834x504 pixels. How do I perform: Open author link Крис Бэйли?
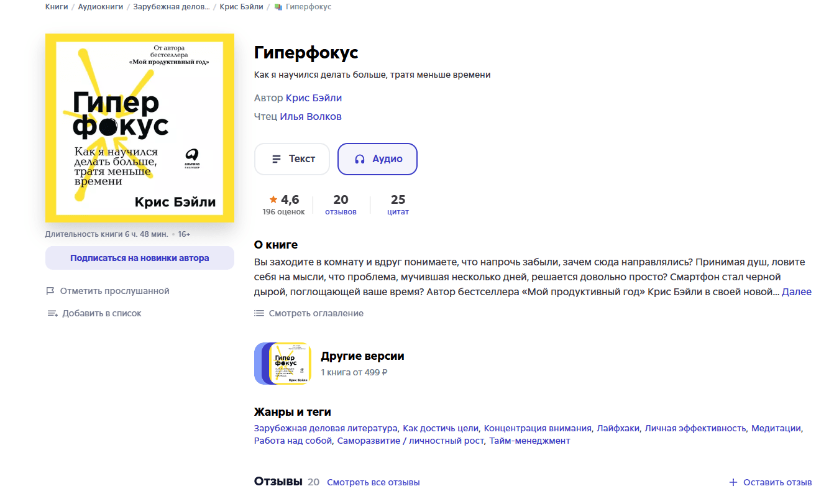tap(314, 98)
